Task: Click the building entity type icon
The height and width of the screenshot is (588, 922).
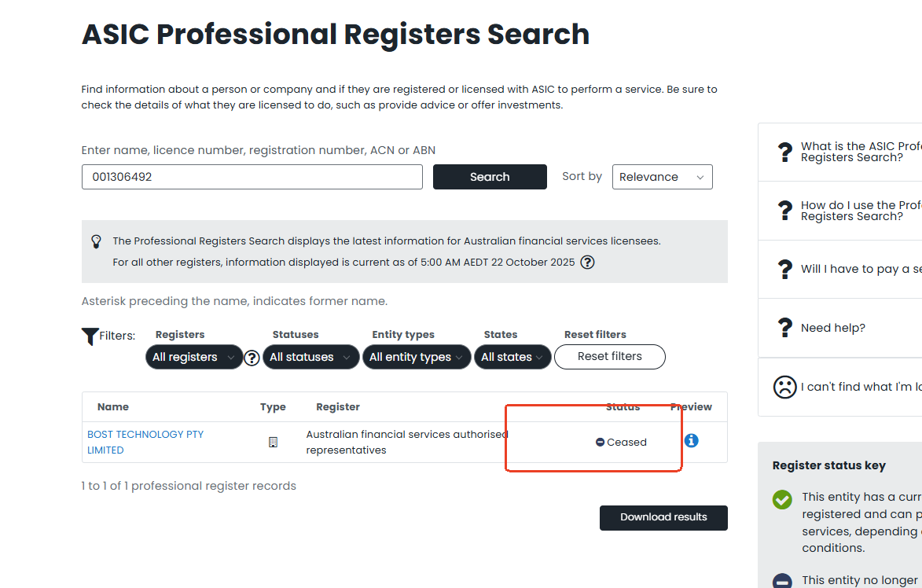Action: pos(273,442)
